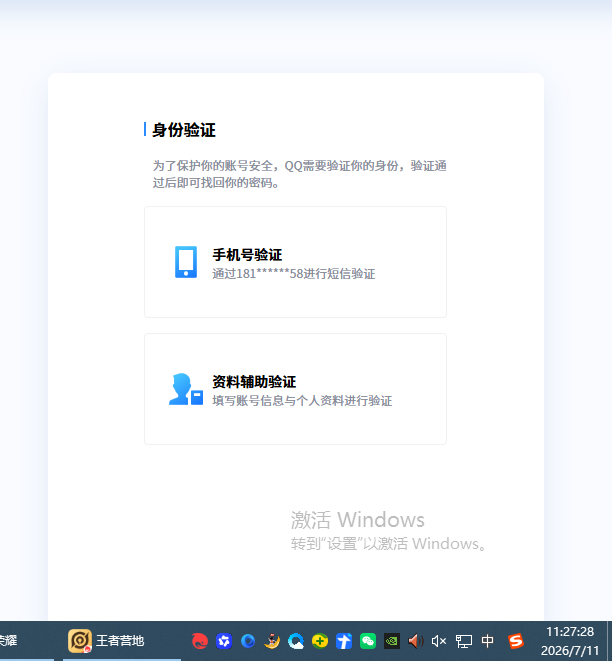
Task: Click the Sogou input method S icon
Action: (x=516, y=641)
